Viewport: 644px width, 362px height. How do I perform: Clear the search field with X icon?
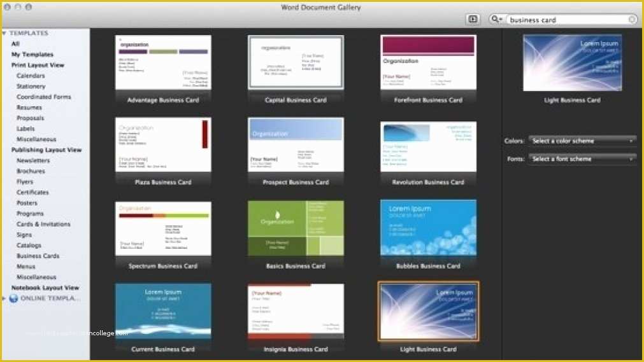click(x=632, y=20)
